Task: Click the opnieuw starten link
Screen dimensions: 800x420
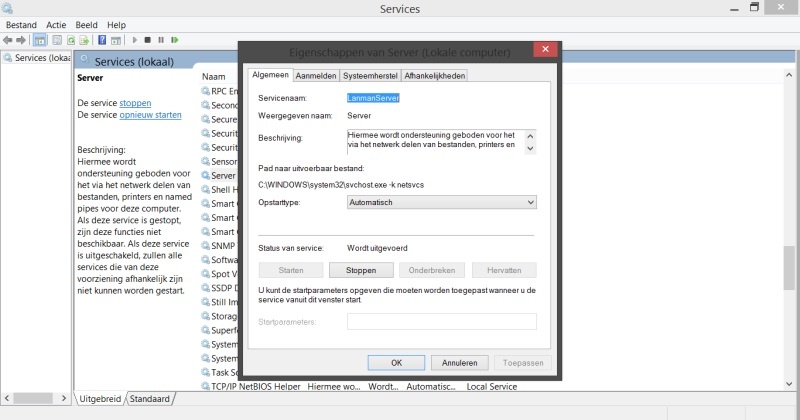Action: (x=151, y=115)
